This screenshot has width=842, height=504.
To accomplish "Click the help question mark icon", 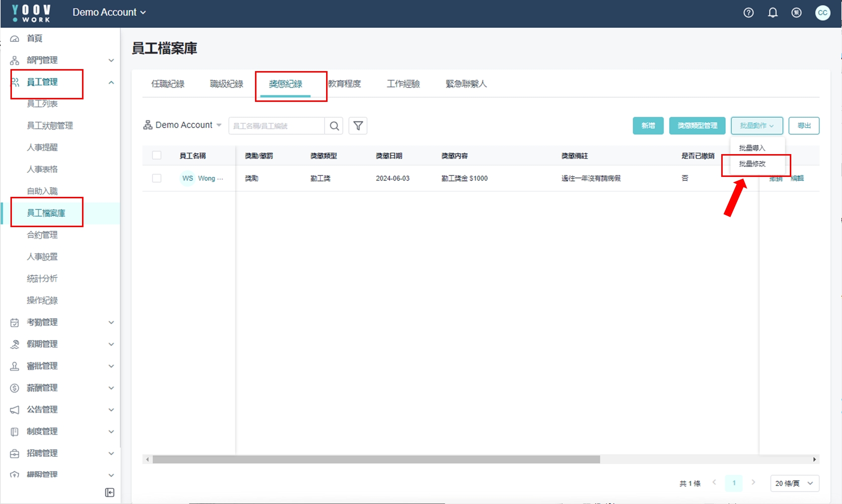I will click(x=748, y=13).
